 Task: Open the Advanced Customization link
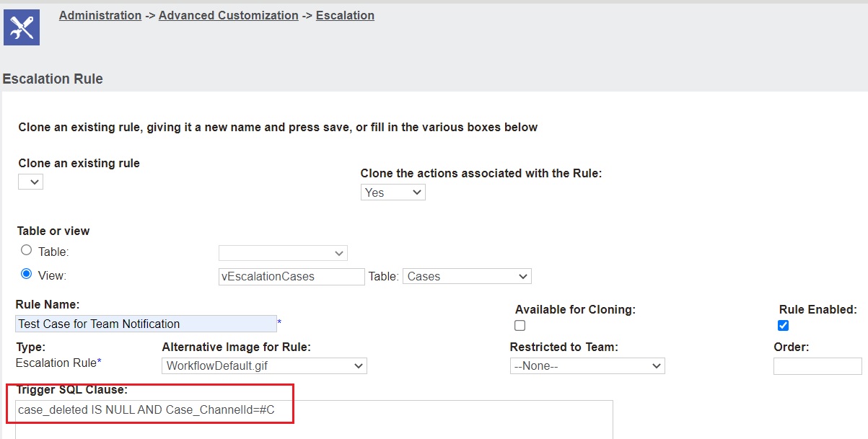[x=228, y=15]
